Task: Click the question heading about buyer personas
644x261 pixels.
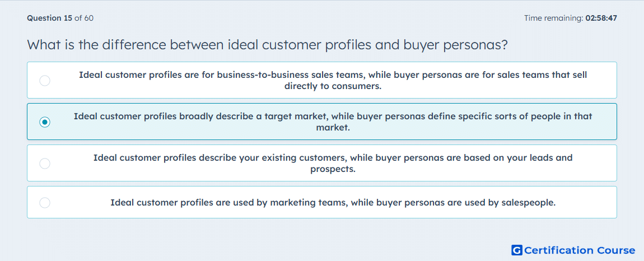Action: tap(267, 45)
